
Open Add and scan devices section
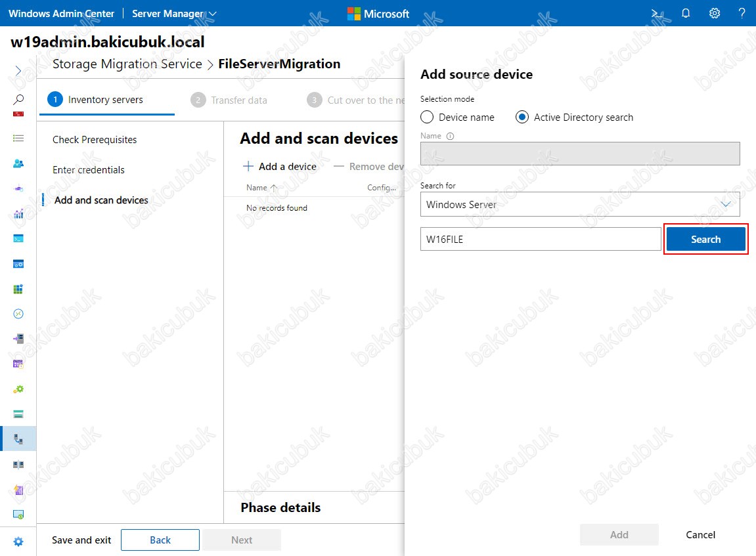pos(101,200)
